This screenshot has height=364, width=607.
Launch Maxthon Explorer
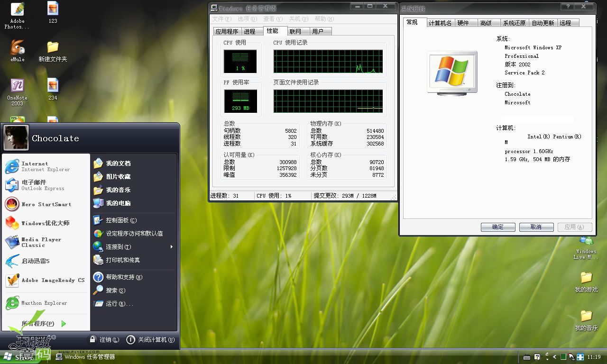coord(46,303)
